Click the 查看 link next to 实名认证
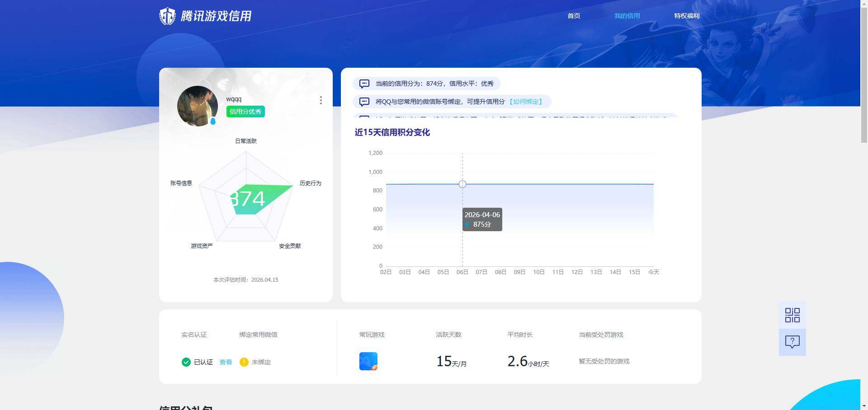This screenshot has width=868, height=410. (x=226, y=362)
